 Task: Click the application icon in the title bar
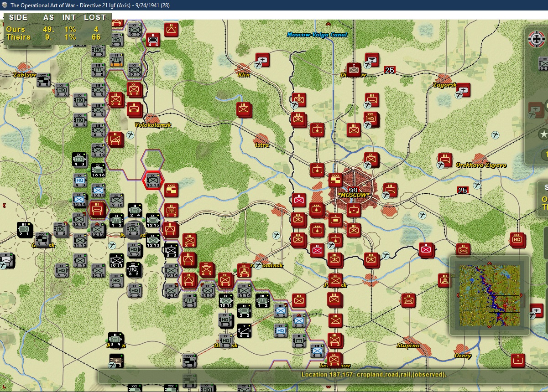point(4,5)
